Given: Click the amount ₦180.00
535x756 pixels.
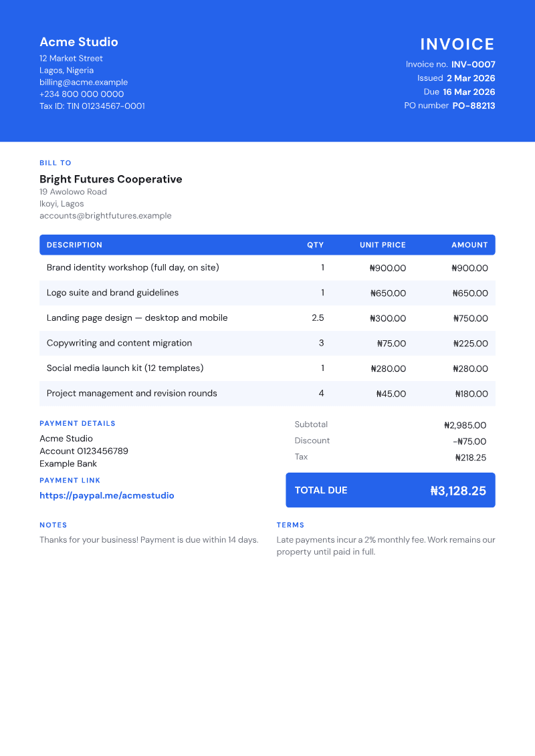Looking at the screenshot, I should (x=472, y=394).
